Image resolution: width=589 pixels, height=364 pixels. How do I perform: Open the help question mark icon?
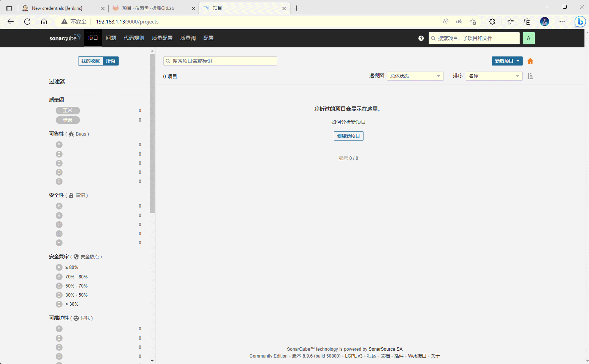(x=421, y=38)
